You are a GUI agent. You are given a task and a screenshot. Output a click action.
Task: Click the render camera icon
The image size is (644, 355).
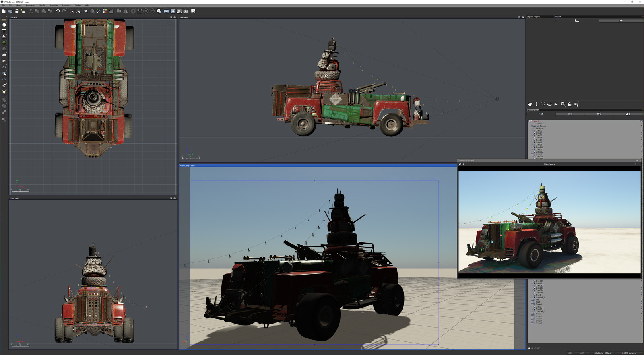(186, 11)
